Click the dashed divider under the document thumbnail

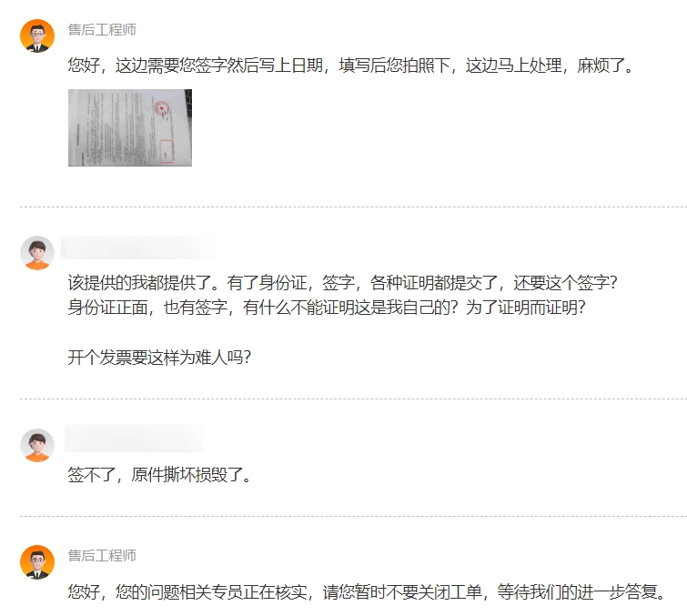[353, 207]
